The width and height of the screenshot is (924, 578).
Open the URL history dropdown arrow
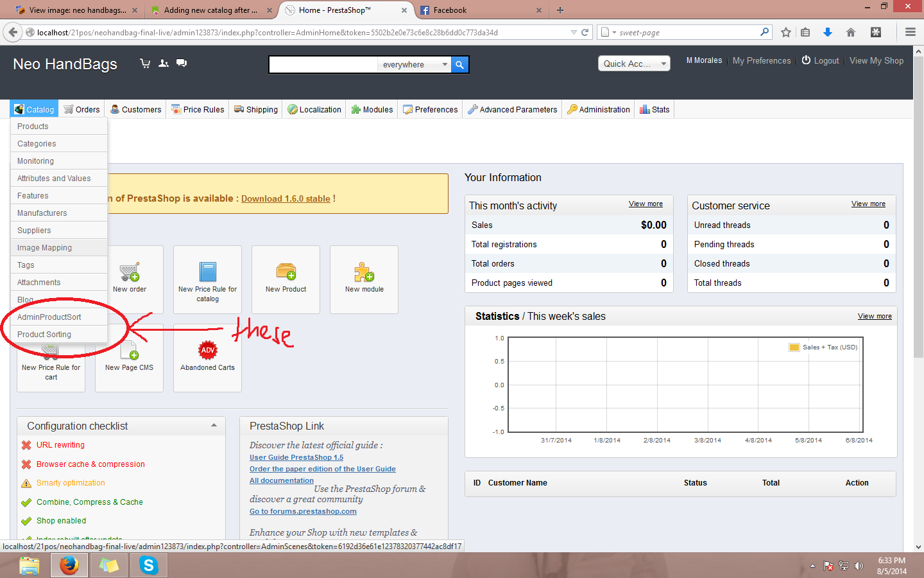pyautogui.click(x=574, y=32)
